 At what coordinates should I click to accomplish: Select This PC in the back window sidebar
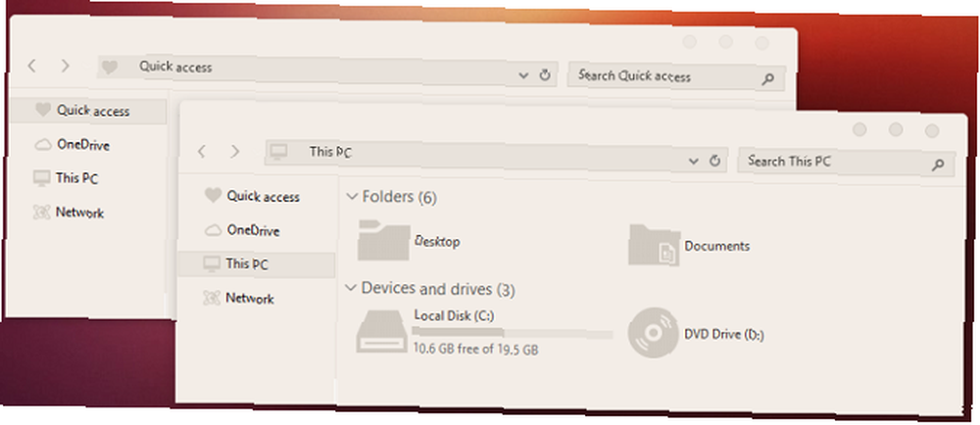tap(76, 178)
